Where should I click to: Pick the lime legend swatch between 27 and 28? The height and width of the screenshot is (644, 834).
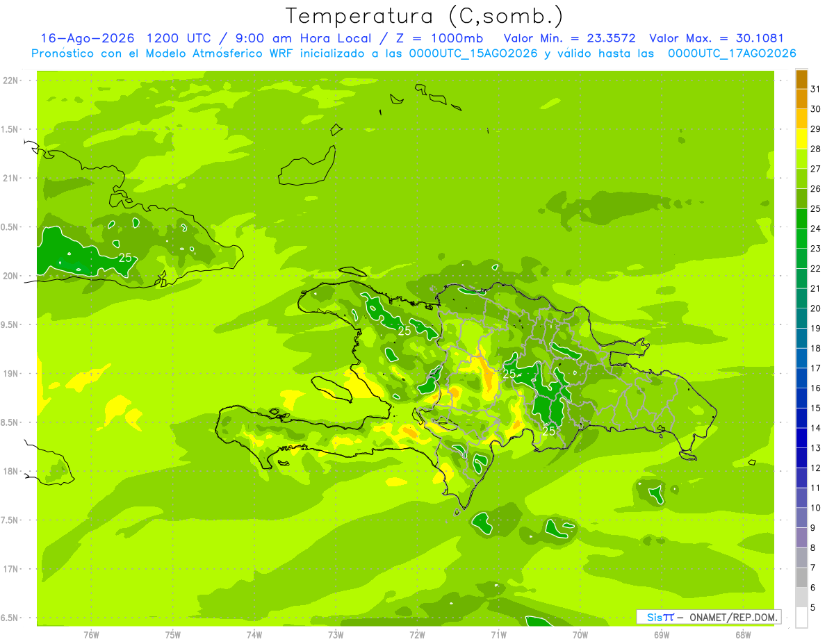[801, 159]
